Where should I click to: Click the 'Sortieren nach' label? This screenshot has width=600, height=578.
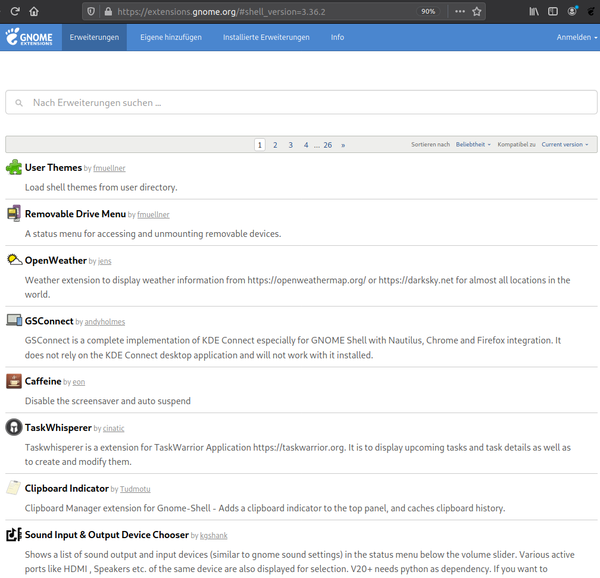(x=430, y=144)
